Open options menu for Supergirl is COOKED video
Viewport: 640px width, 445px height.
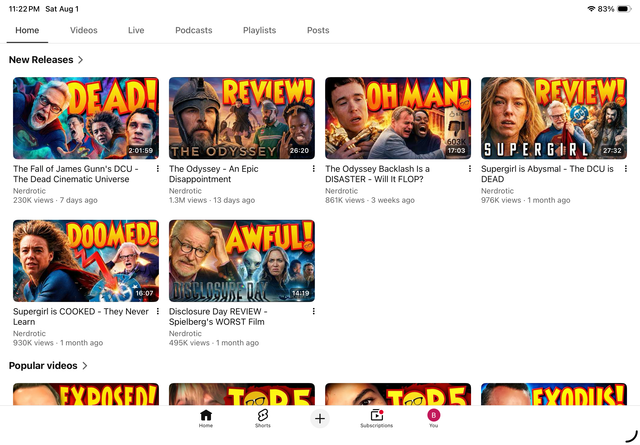click(158, 312)
